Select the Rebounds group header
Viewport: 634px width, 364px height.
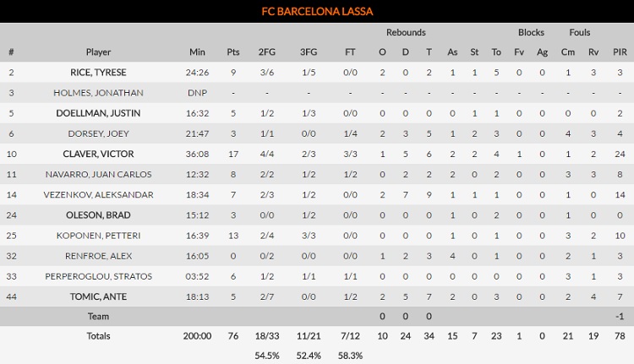(406, 32)
